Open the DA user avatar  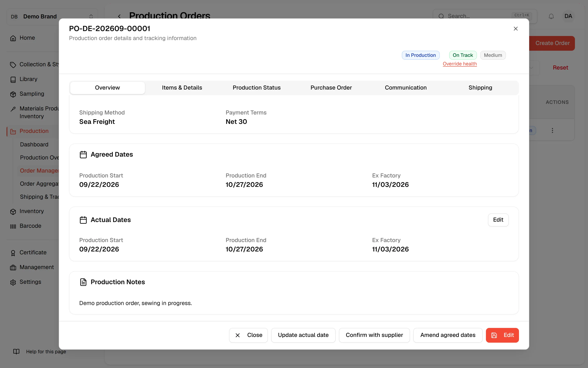coord(568,16)
